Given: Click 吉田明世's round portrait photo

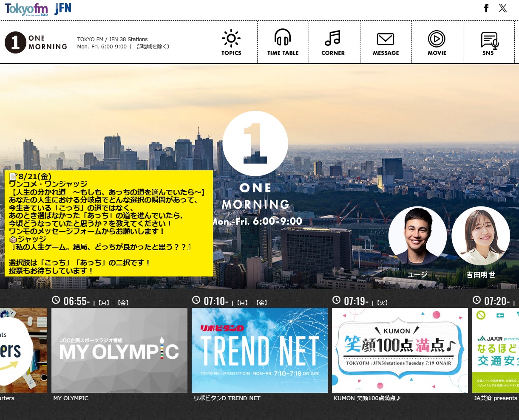Looking at the screenshot, I should [481, 236].
